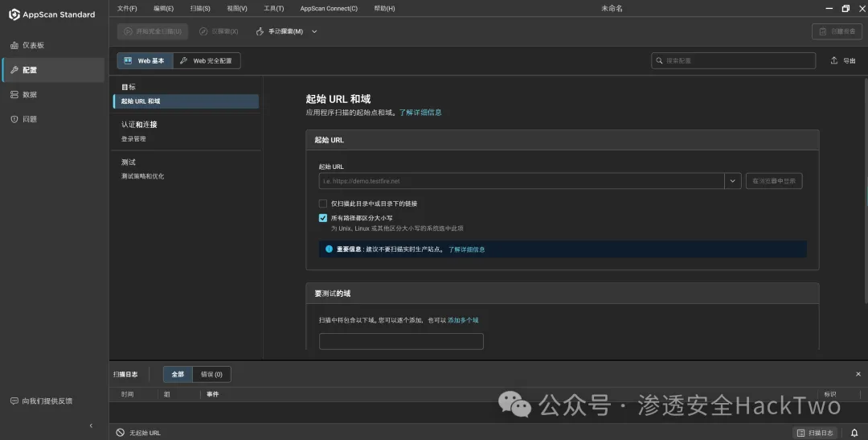Click the 时间 column header

[127, 394]
